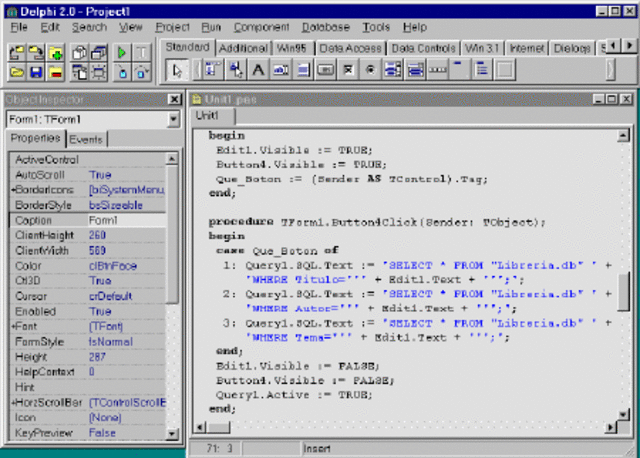Click the Step over debug icon
The height and width of the screenshot is (458, 640).
tap(141, 72)
